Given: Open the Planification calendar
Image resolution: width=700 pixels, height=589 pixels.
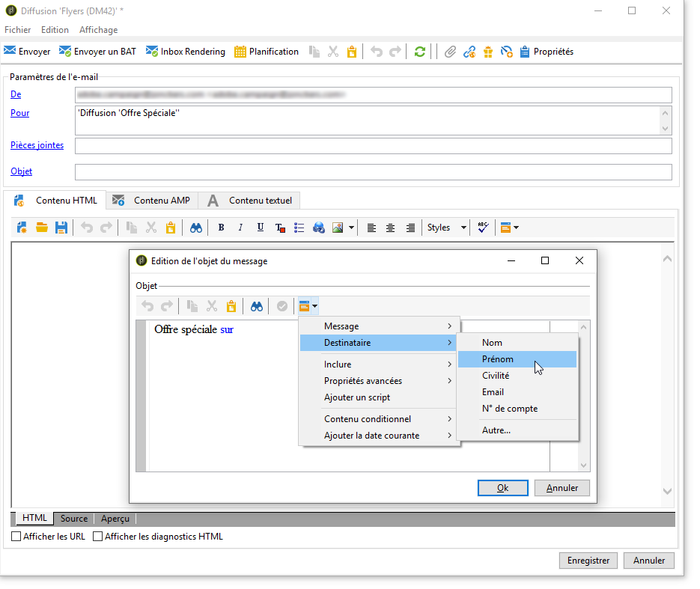Looking at the screenshot, I should [267, 52].
